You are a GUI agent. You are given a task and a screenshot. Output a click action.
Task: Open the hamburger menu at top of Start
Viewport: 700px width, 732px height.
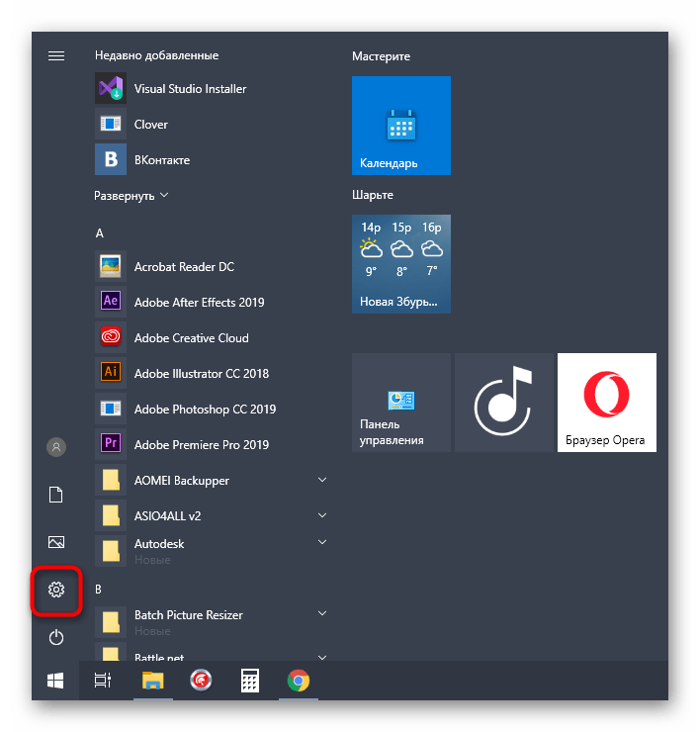pyautogui.click(x=56, y=56)
